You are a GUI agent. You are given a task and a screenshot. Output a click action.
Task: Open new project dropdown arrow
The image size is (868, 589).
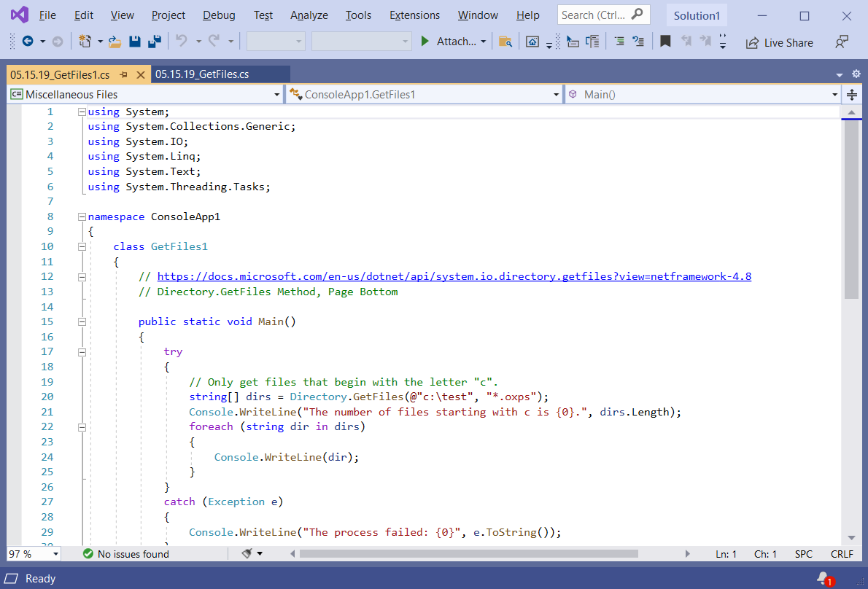click(x=100, y=42)
